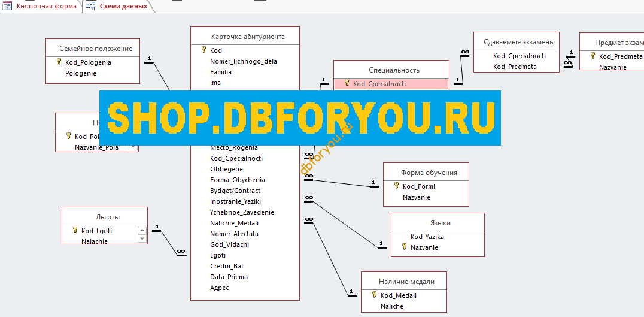Screen dimensions: 644x317
Task: Select relationship line to Наличие медали
Action: pos(330,259)
